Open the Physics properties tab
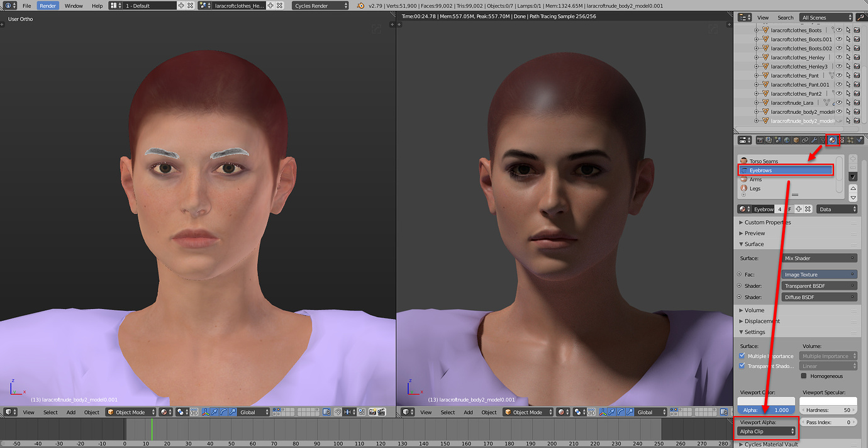This screenshot has width=868, height=448. [859, 140]
